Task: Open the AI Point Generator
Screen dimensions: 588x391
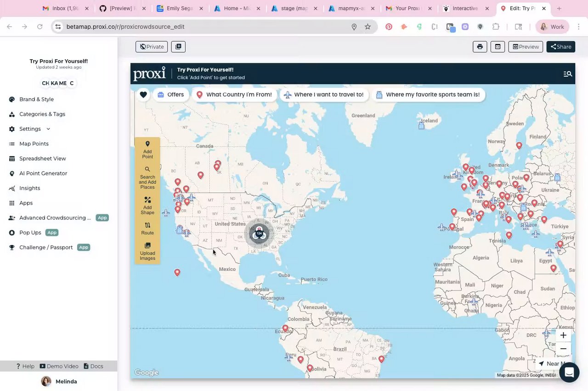Action: point(43,173)
